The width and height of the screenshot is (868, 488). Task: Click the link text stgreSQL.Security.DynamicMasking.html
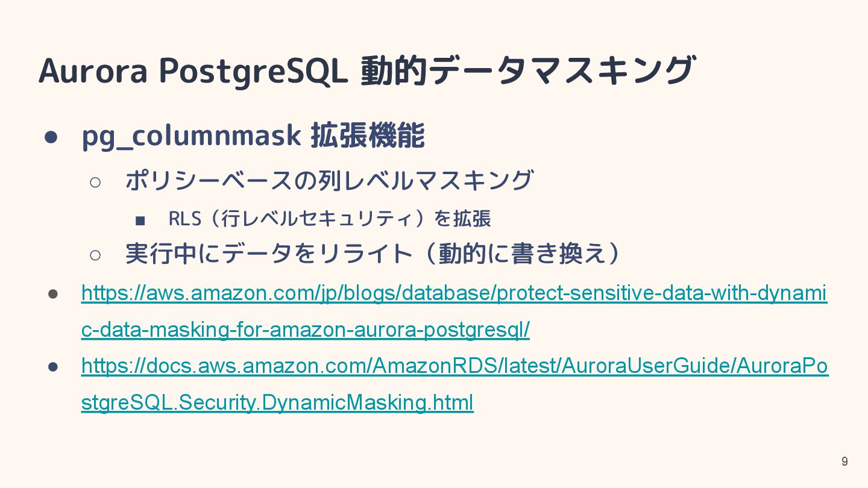[277, 402]
